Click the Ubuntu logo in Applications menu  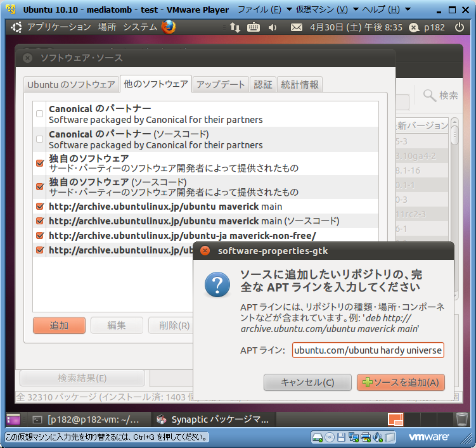click(16, 27)
